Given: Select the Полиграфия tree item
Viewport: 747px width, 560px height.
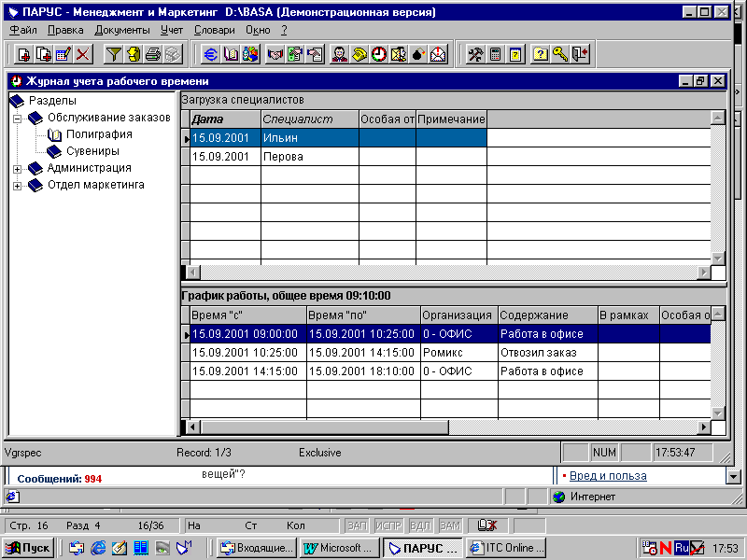Looking at the screenshot, I should tap(99, 134).
